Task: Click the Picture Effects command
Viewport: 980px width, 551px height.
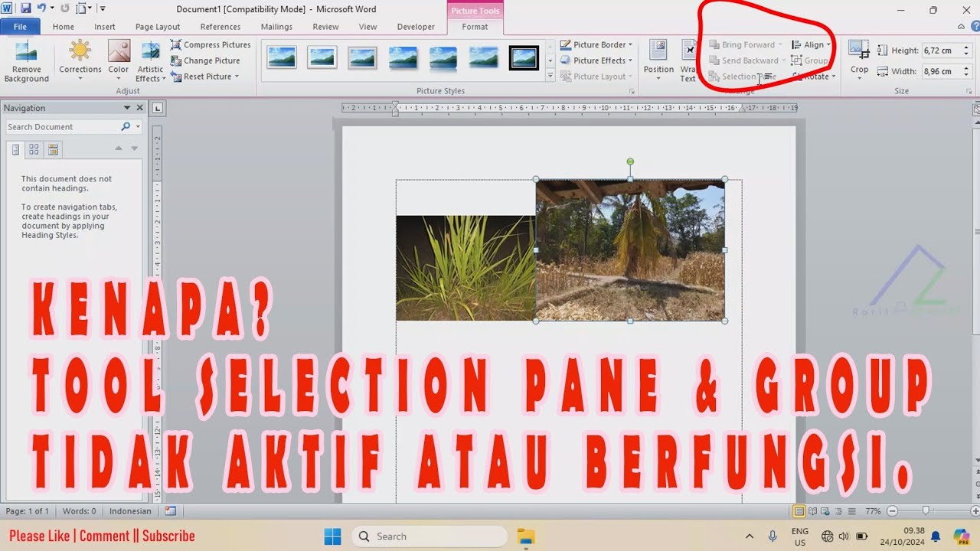Action: point(596,60)
